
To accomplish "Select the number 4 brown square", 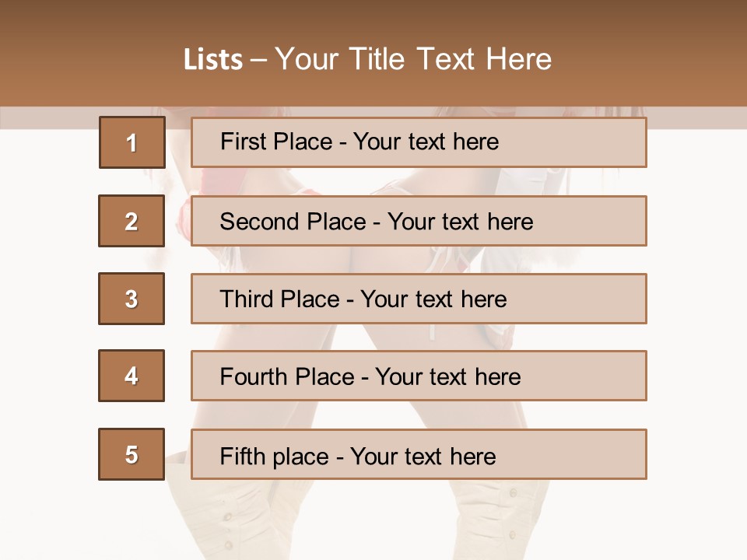I will point(132,376).
